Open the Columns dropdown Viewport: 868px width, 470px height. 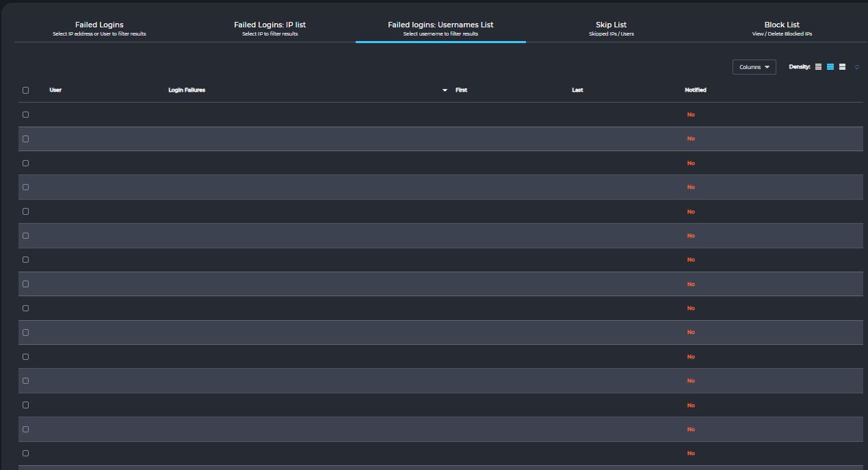click(754, 67)
